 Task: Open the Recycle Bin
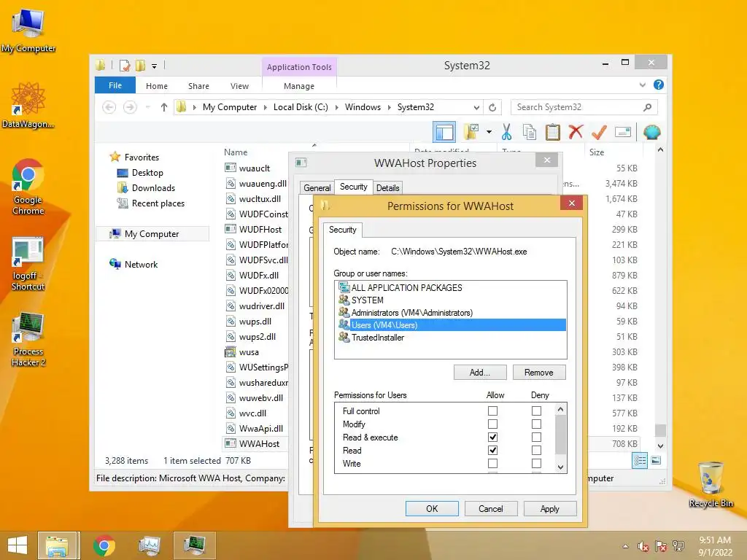711,485
